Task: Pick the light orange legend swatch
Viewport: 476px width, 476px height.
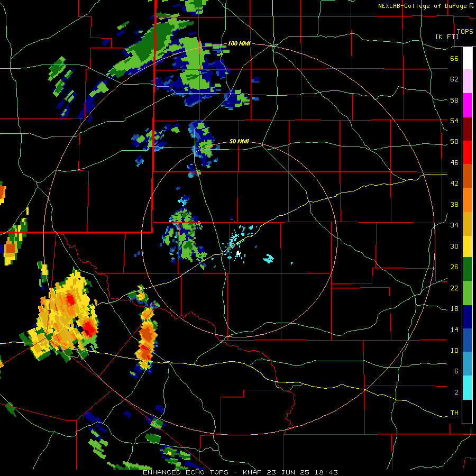Action: pyautogui.click(x=467, y=200)
